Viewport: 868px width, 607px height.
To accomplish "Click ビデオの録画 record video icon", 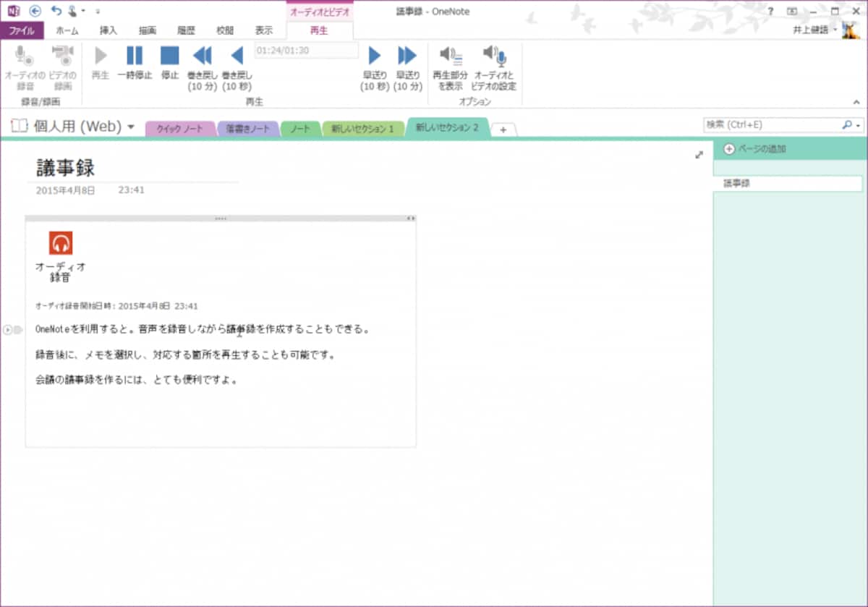I will pos(62,67).
